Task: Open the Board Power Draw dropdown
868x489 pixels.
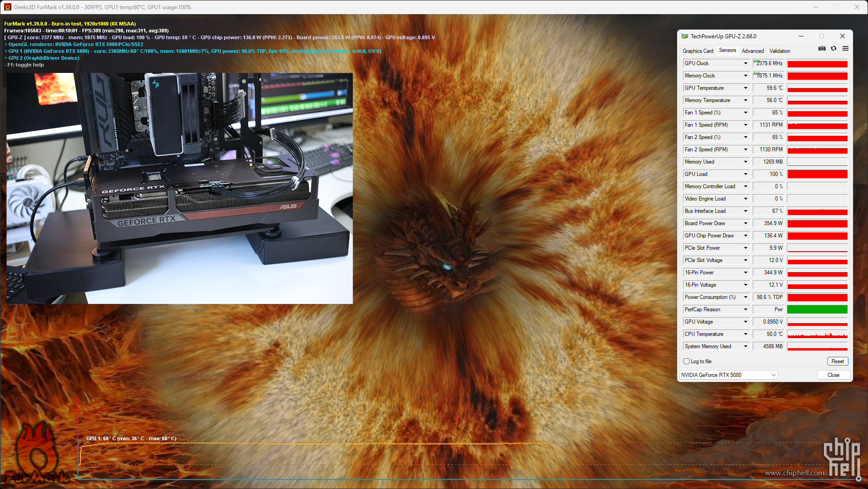Action: [745, 223]
